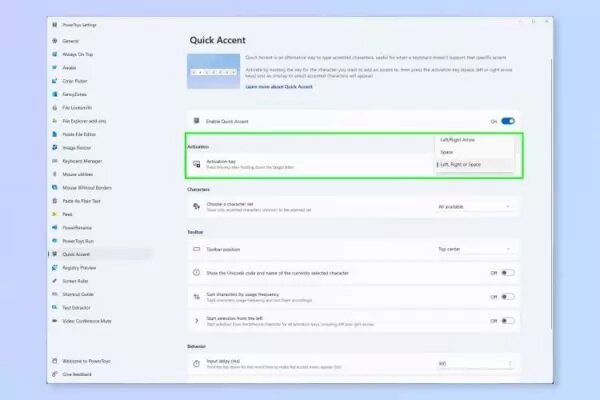
Task: Toggle Sort characters by usage frequency on
Action: point(508,297)
